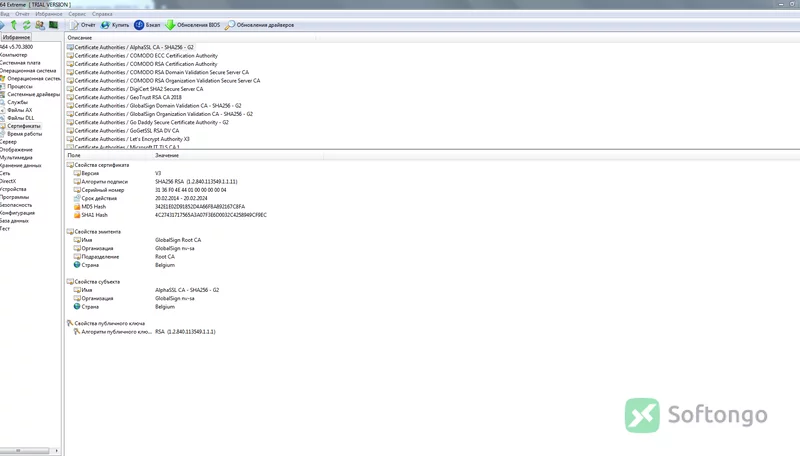
Task: Click the SHA1 Hash field row
Action: (170, 215)
